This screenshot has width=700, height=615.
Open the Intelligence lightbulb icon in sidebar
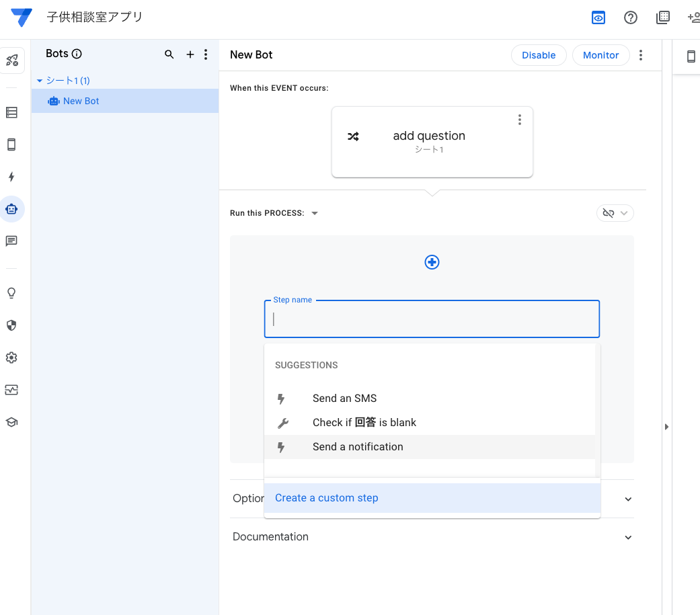pyautogui.click(x=11, y=293)
